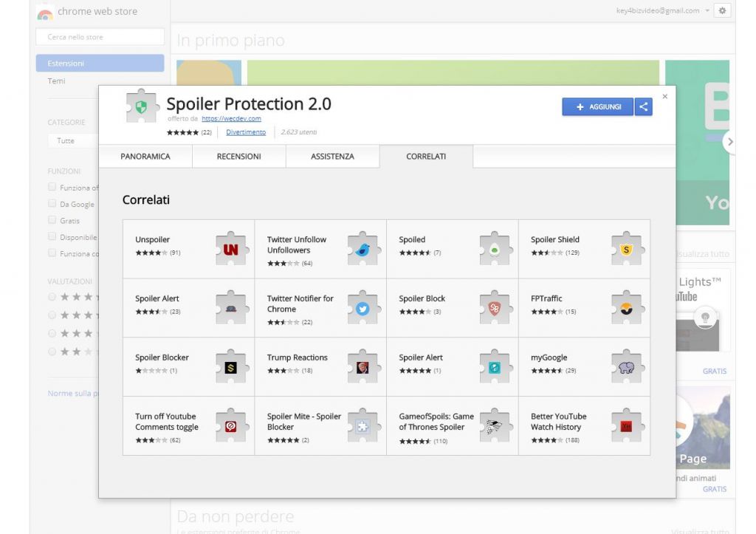Image resolution: width=756 pixels, height=534 pixels.
Task: Click the Spoiler Blocker title with 1 review
Action: pos(162,357)
